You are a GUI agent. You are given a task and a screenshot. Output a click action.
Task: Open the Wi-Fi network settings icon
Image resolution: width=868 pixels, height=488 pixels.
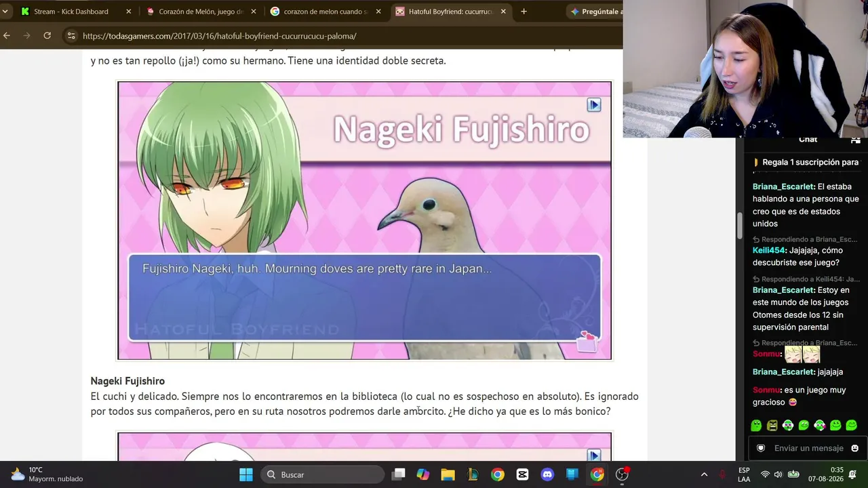pyautogui.click(x=765, y=474)
